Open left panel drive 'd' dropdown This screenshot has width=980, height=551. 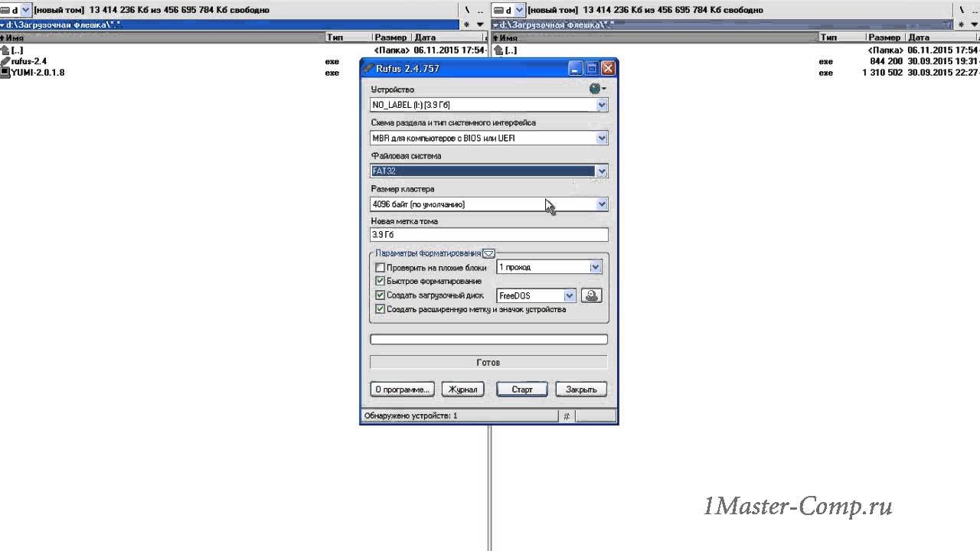tap(25, 10)
